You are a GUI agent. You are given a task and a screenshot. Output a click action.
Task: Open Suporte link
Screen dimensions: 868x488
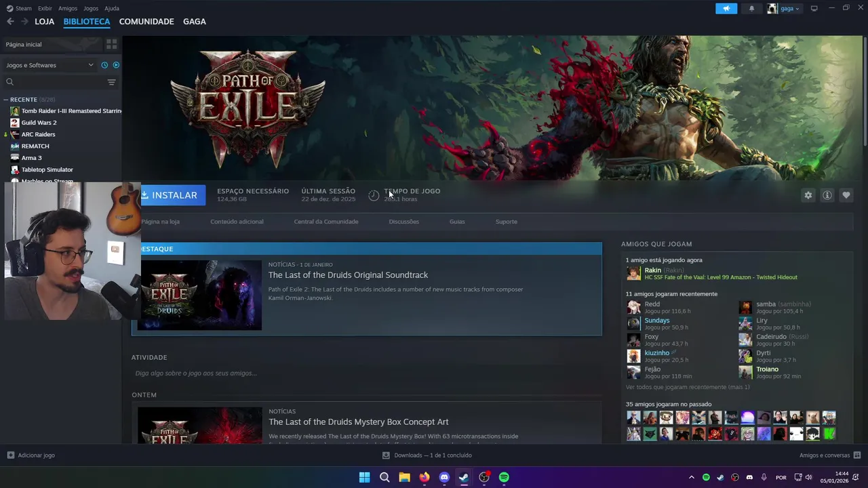pyautogui.click(x=507, y=222)
